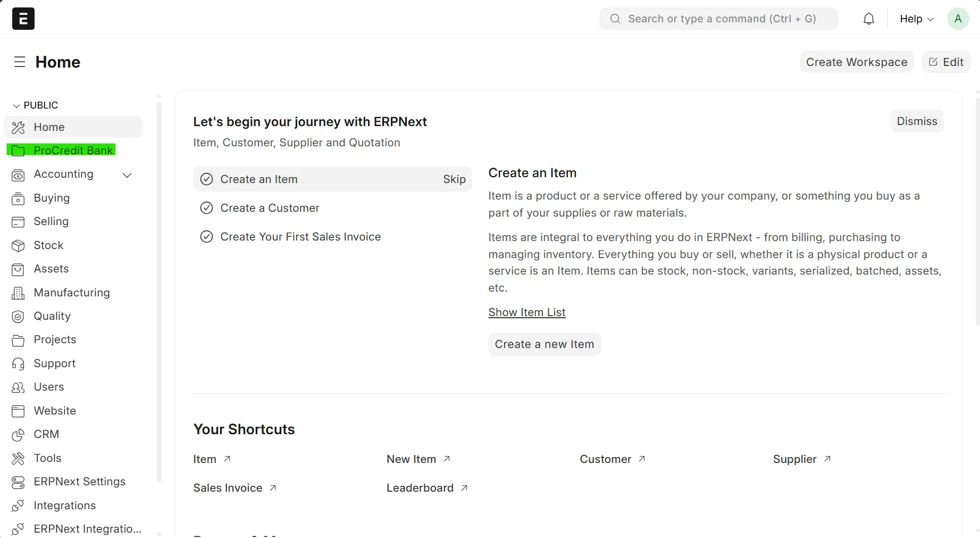Click the Quality shield icon
The image size is (980, 538).
pyautogui.click(x=18, y=316)
